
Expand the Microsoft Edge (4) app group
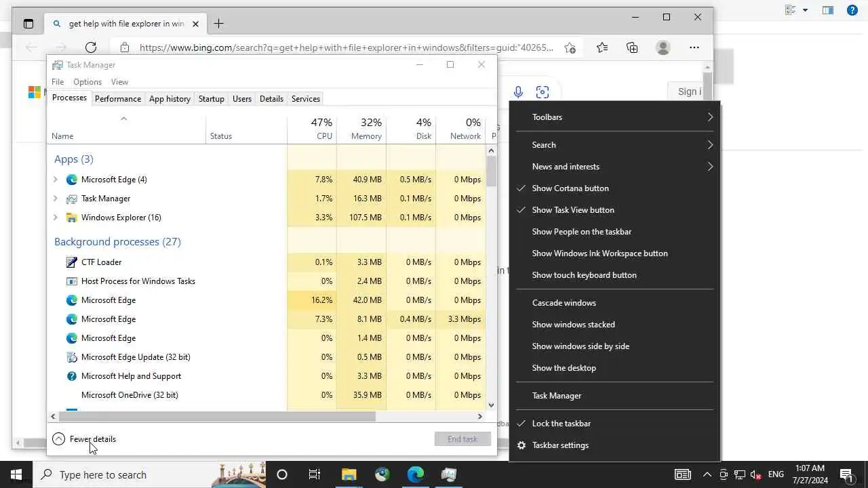coord(56,180)
